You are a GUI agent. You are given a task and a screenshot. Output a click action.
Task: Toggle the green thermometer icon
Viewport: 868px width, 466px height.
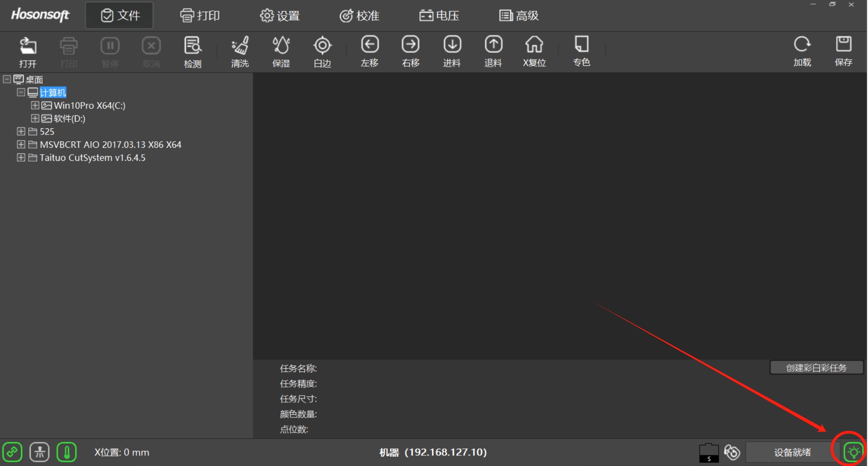[67, 452]
